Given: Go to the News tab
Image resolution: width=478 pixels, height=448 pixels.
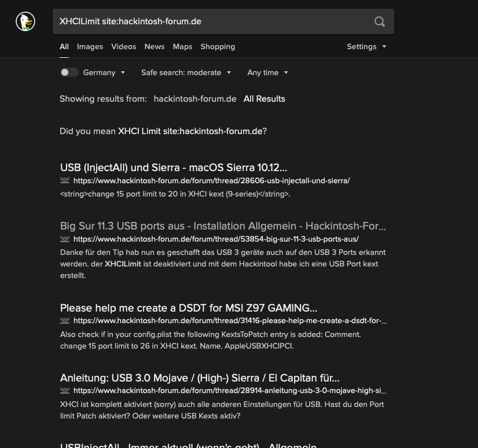Looking at the screenshot, I should [155, 46].
